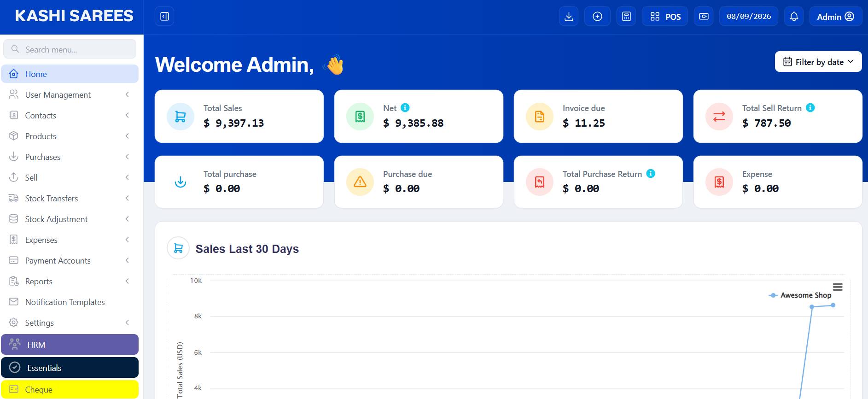Click the Reports document icon
Viewport: 868px width, 399px height.
click(14, 281)
